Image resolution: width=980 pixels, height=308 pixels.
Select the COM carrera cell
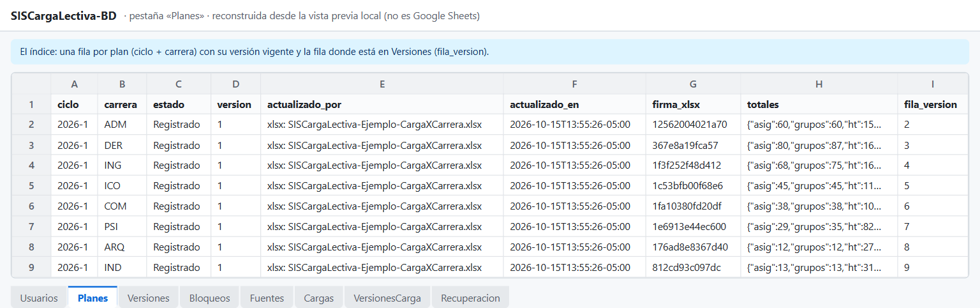[122, 206]
